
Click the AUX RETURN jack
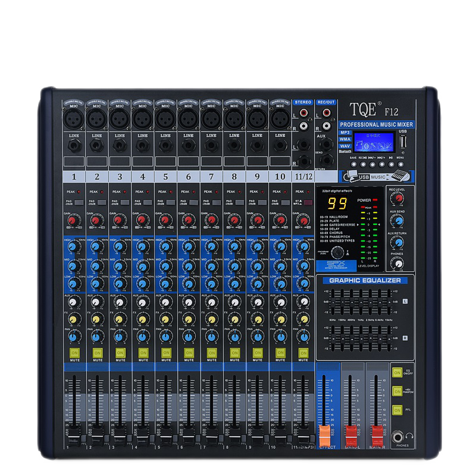point(327,160)
